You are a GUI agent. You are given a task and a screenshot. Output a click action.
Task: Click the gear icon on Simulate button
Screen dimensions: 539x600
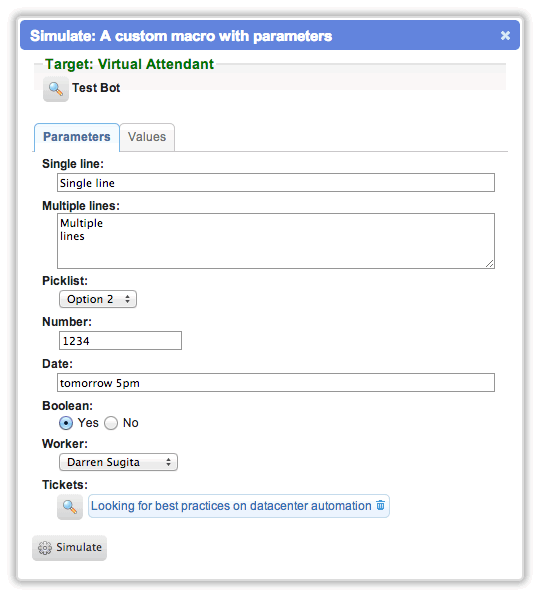45,548
